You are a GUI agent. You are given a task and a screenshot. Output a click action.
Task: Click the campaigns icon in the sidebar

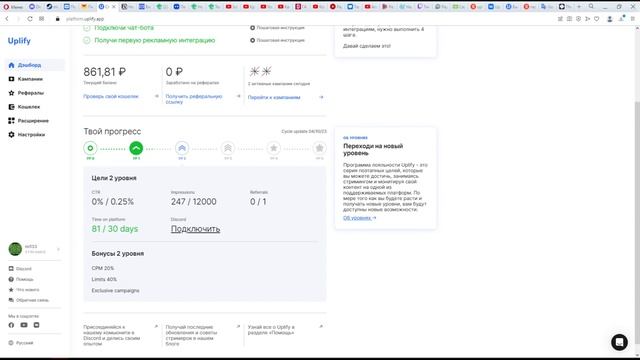click(11, 79)
